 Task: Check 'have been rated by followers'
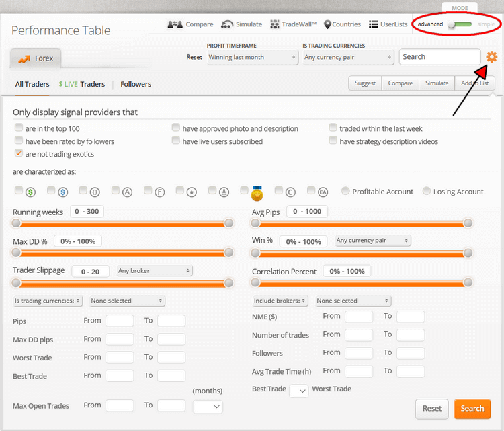point(19,140)
